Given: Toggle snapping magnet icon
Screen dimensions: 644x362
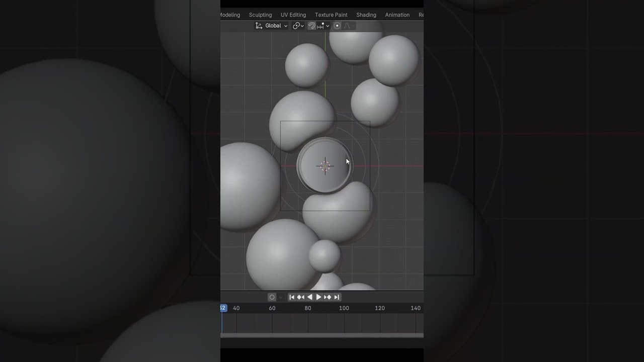Looking at the screenshot, I should [312, 26].
